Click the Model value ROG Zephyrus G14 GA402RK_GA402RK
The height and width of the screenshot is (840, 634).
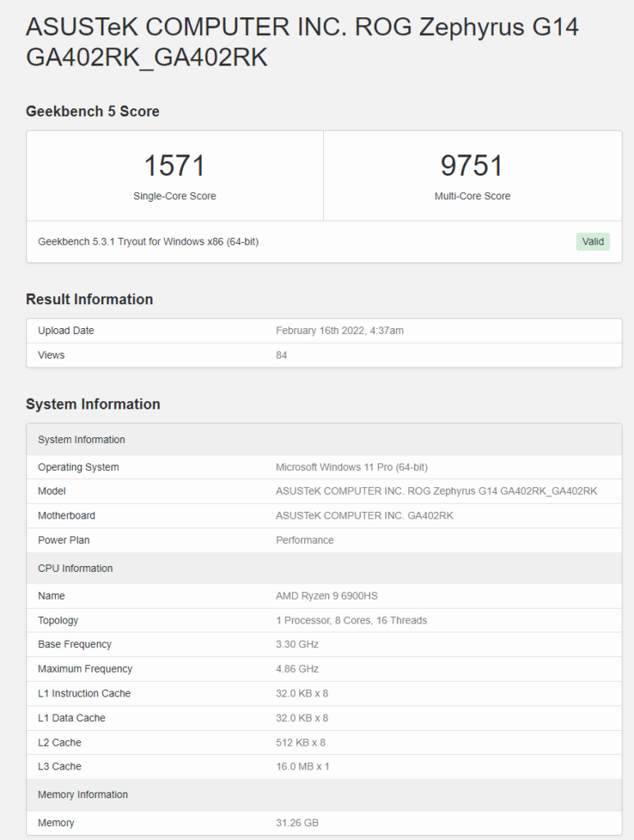[x=436, y=491]
